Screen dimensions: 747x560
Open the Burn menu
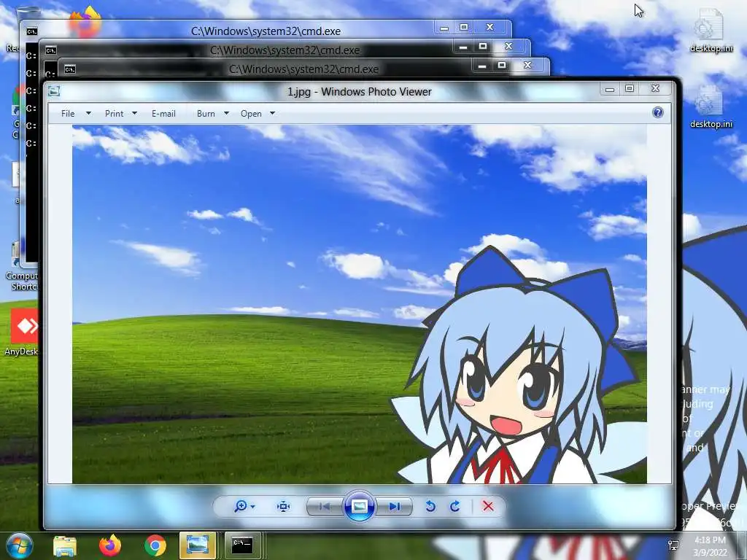coord(206,113)
